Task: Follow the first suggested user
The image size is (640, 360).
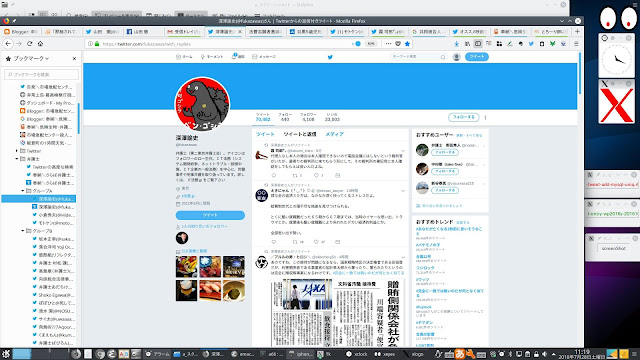Action: 445,152
